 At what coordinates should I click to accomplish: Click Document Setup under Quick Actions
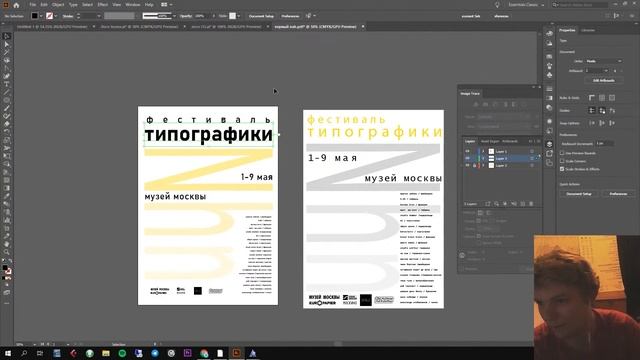coord(579,194)
